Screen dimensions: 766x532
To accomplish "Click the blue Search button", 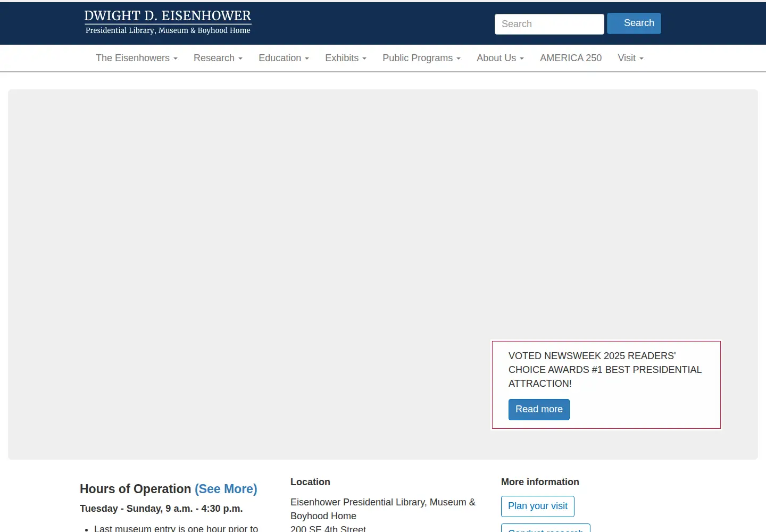I will click(634, 23).
